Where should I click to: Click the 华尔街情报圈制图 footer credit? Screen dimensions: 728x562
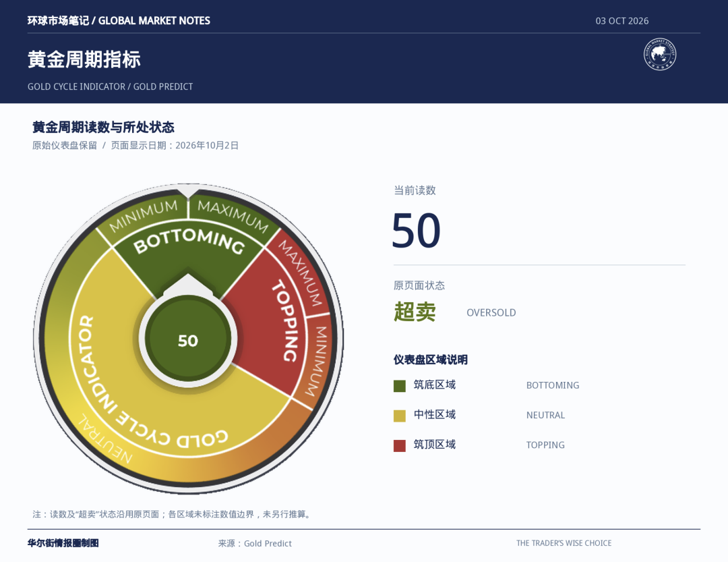[x=63, y=543]
